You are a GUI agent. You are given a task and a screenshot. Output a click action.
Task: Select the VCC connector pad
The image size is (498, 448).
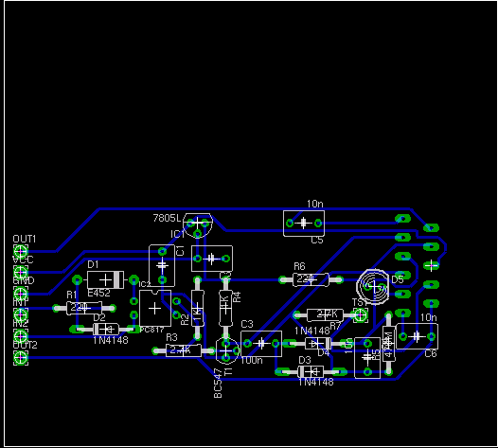click(x=21, y=272)
